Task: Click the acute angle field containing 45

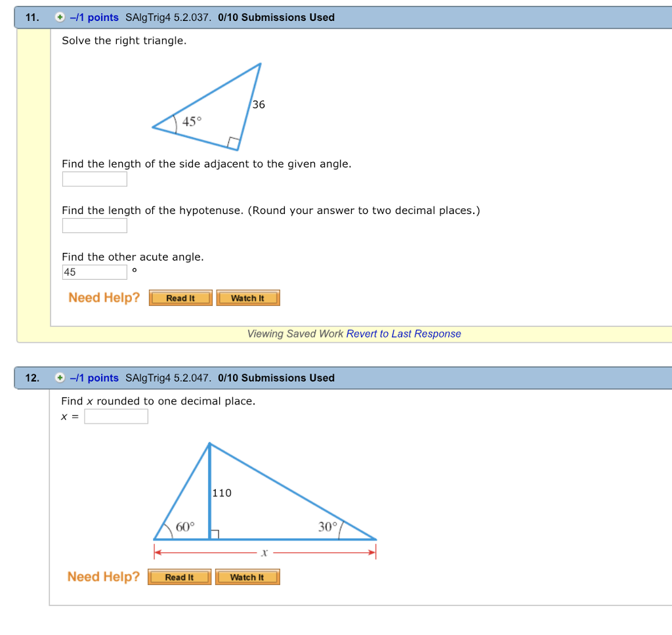Action: [x=94, y=272]
